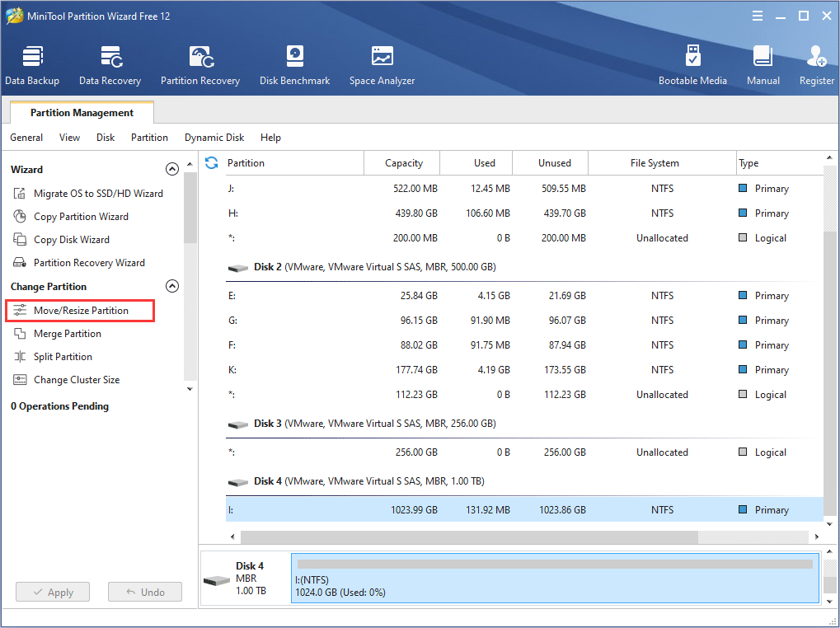Collapse the Change Partition section
Screen dimensions: 840x628
point(172,286)
